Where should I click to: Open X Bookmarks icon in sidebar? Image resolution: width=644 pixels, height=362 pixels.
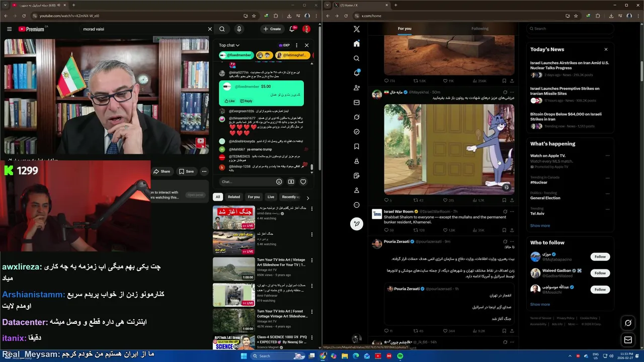[x=356, y=146]
